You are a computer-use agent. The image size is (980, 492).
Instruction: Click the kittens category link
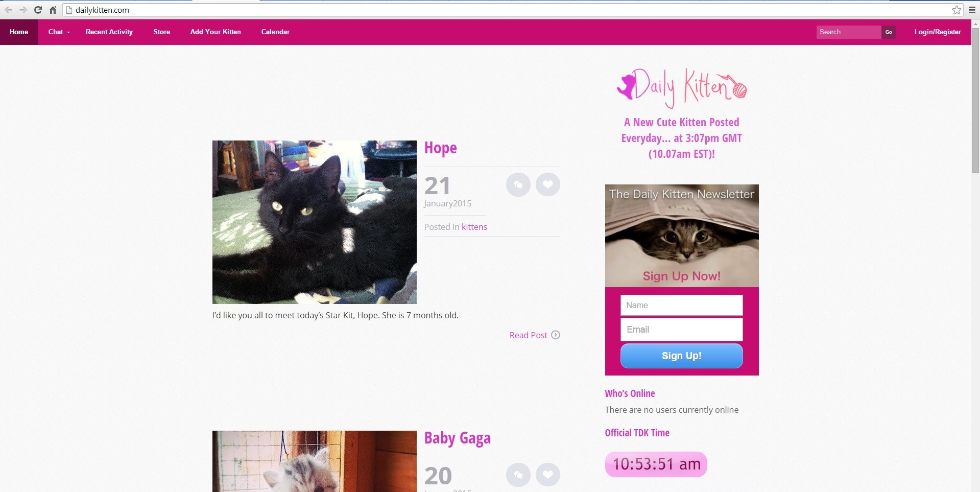point(474,227)
